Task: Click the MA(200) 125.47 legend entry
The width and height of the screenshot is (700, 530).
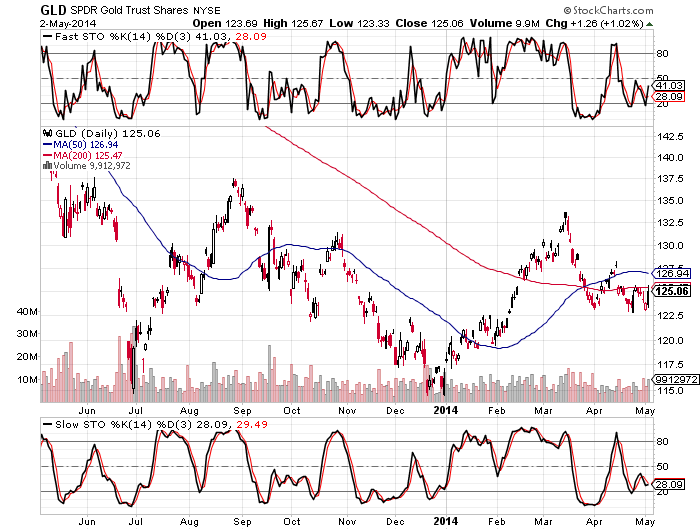Action: point(83,155)
